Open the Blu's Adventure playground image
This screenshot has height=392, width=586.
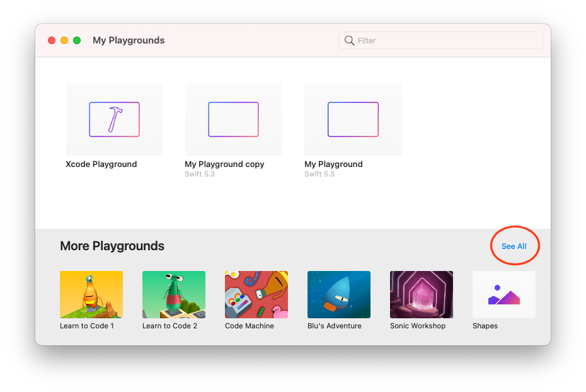pos(339,294)
